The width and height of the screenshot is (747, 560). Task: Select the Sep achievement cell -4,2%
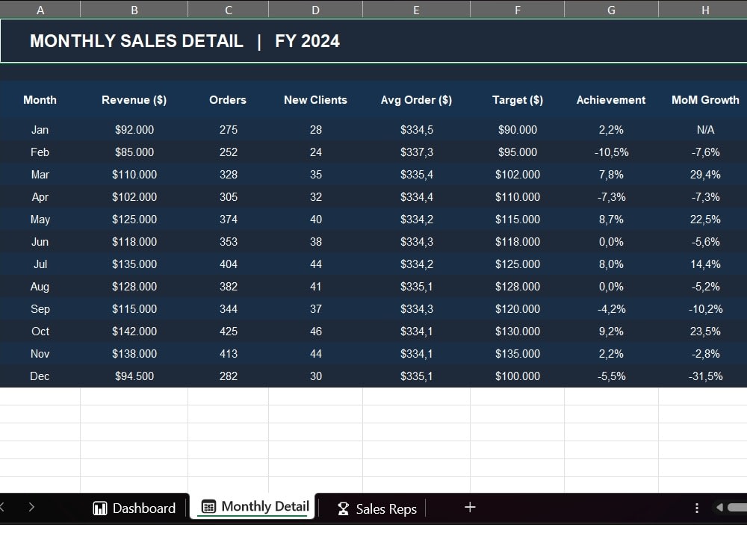pos(611,308)
